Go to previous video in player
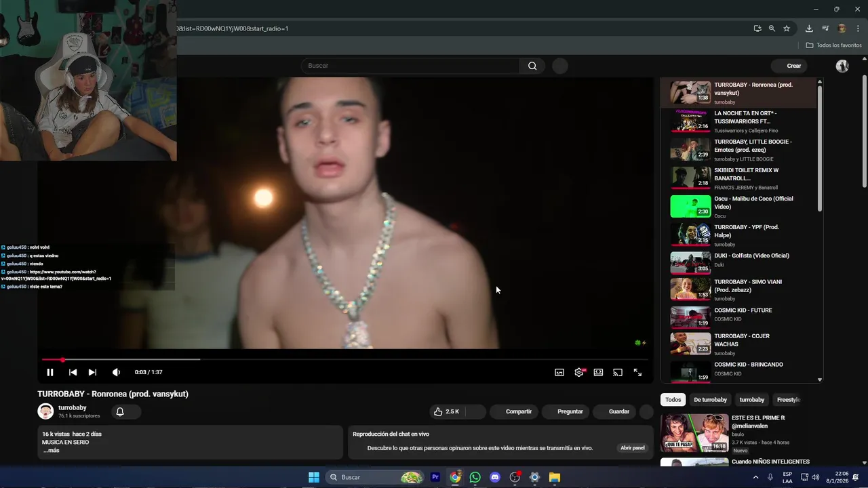Image resolution: width=868 pixels, height=488 pixels. click(x=73, y=372)
